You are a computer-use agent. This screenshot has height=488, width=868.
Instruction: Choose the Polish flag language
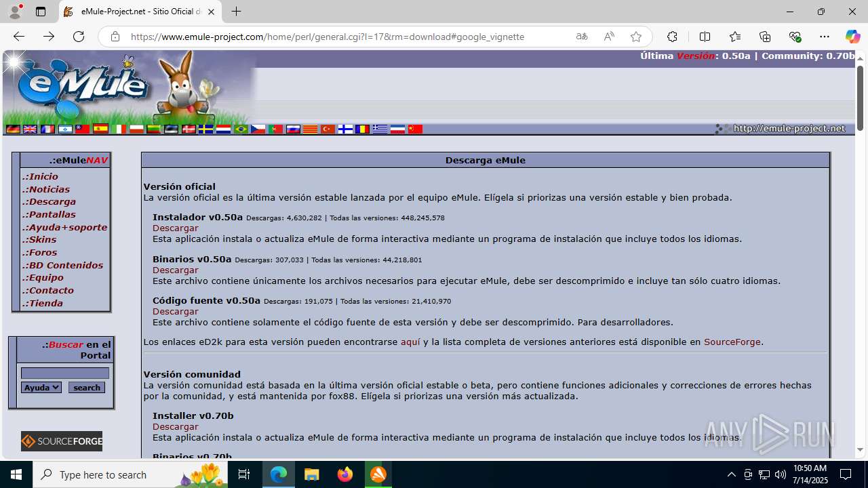[136, 129]
